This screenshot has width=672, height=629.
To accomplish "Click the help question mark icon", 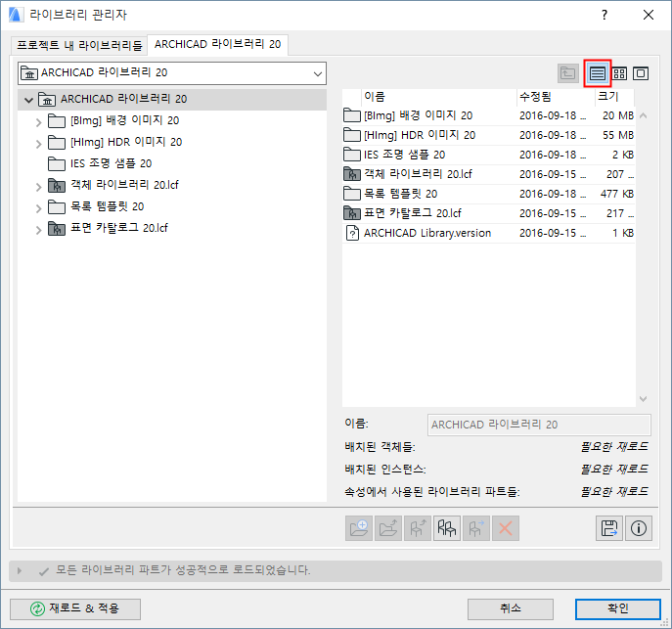I will tap(605, 15).
